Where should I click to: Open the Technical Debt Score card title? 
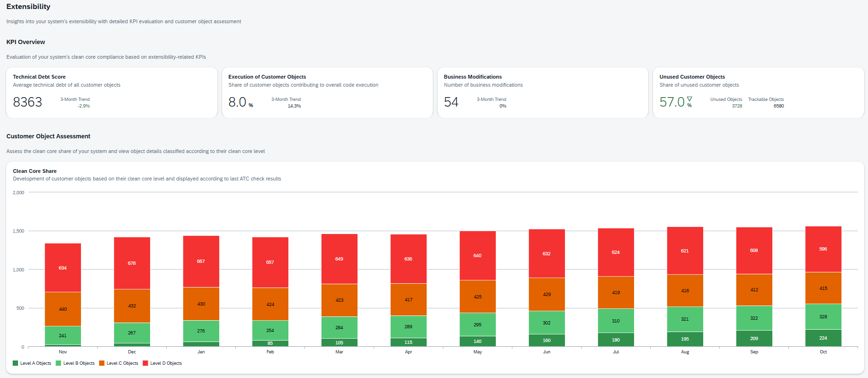[39, 77]
